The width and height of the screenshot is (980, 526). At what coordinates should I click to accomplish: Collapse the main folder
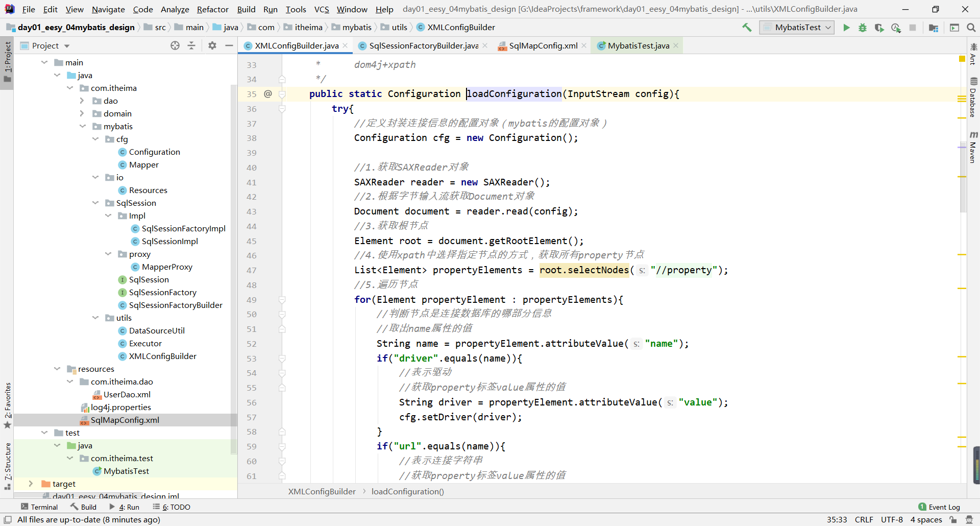[x=44, y=62]
